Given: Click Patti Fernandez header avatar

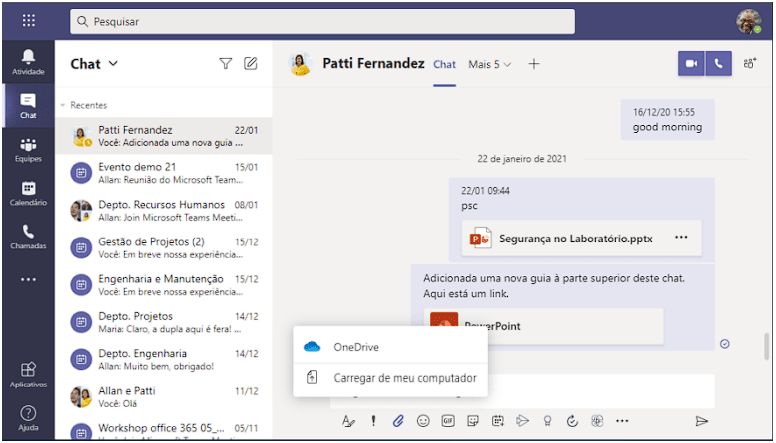Looking at the screenshot, I should coord(300,64).
